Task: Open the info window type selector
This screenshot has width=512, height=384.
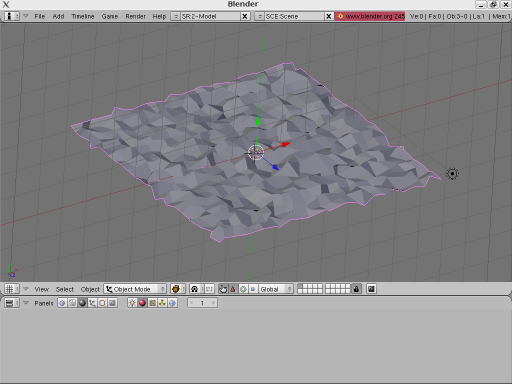Action: pyautogui.click(x=12, y=16)
